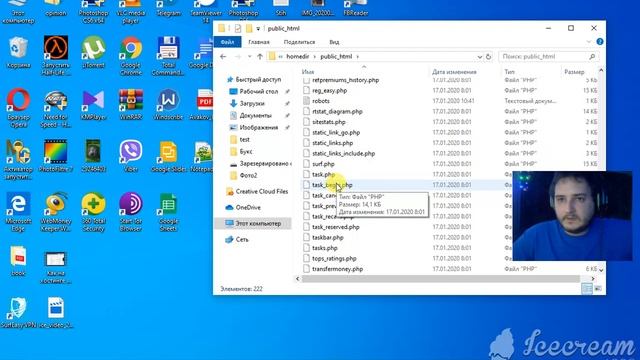Open recent locations dropdown next to forward arrow
The image size is (640, 360).
(249, 57)
